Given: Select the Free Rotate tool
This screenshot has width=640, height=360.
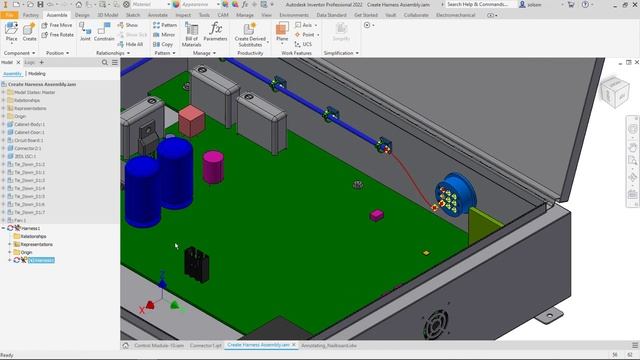Looking at the screenshot, I should point(58,35).
